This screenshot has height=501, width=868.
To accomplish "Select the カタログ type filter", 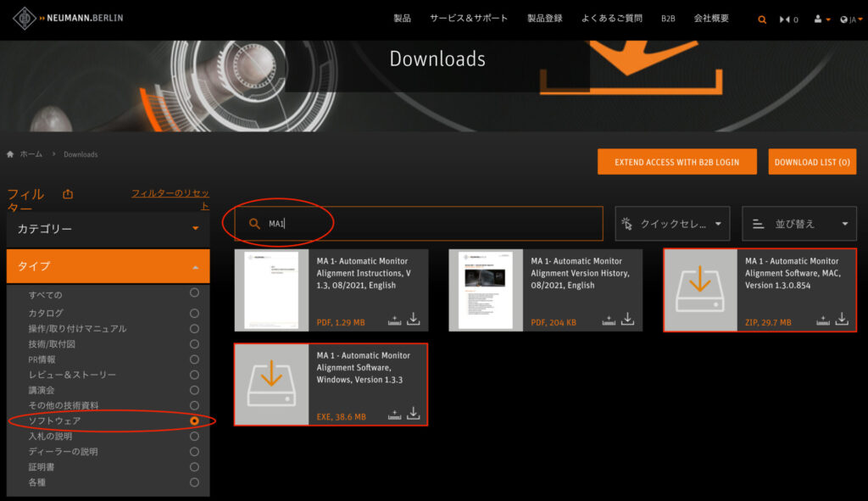I will tap(194, 314).
